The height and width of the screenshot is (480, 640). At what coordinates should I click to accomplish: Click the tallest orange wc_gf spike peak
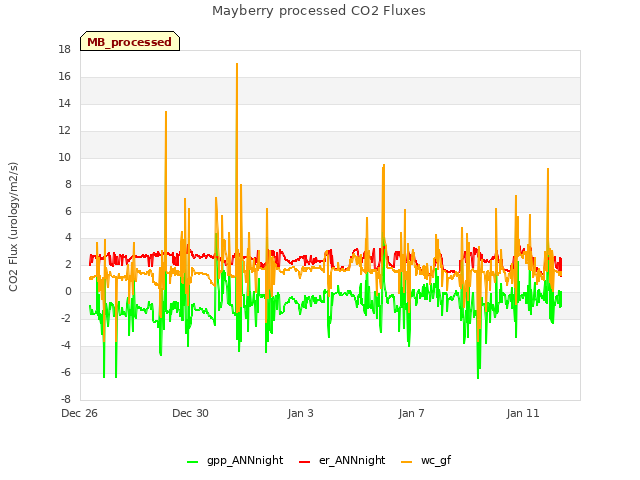237,64
